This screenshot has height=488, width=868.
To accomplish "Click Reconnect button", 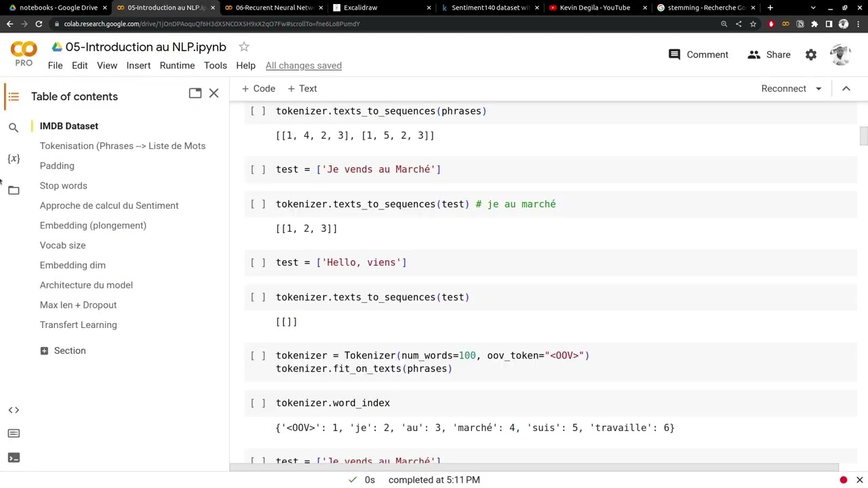I will 784,89.
